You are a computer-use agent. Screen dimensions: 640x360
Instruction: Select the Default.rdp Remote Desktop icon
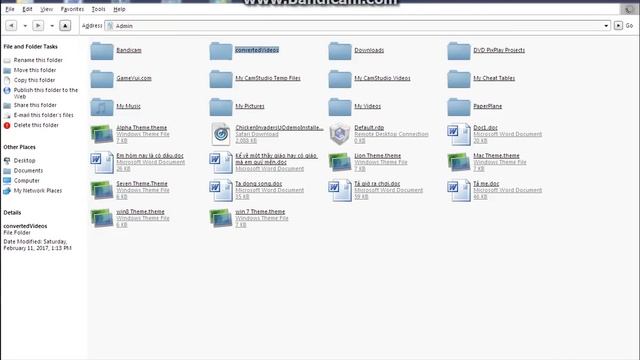click(340, 134)
